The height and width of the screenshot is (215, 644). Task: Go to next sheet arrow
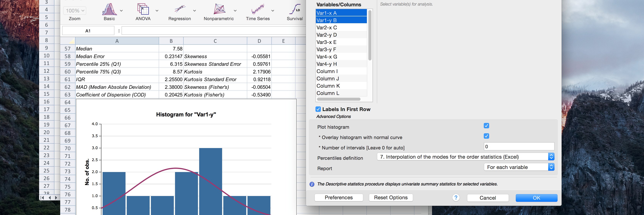[56, 198]
